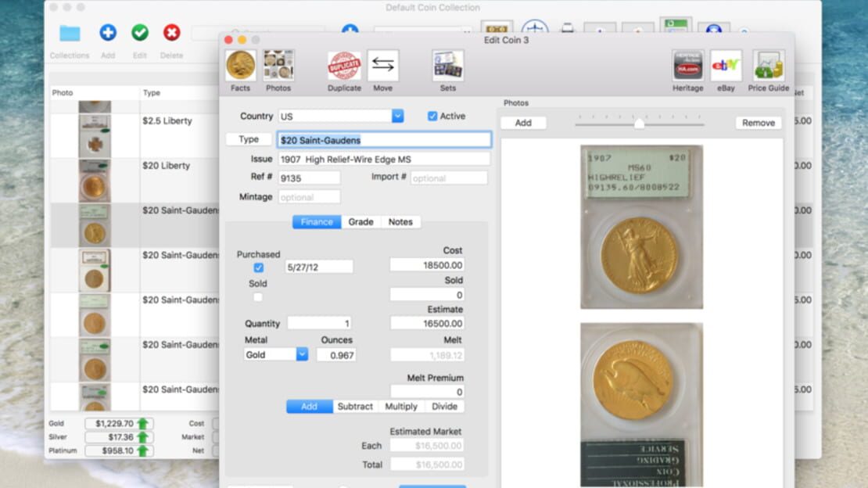Click the Duplicate stamp icon
Image resolution: width=868 pixels, height=488 pixels.
[x=344, y=66]
